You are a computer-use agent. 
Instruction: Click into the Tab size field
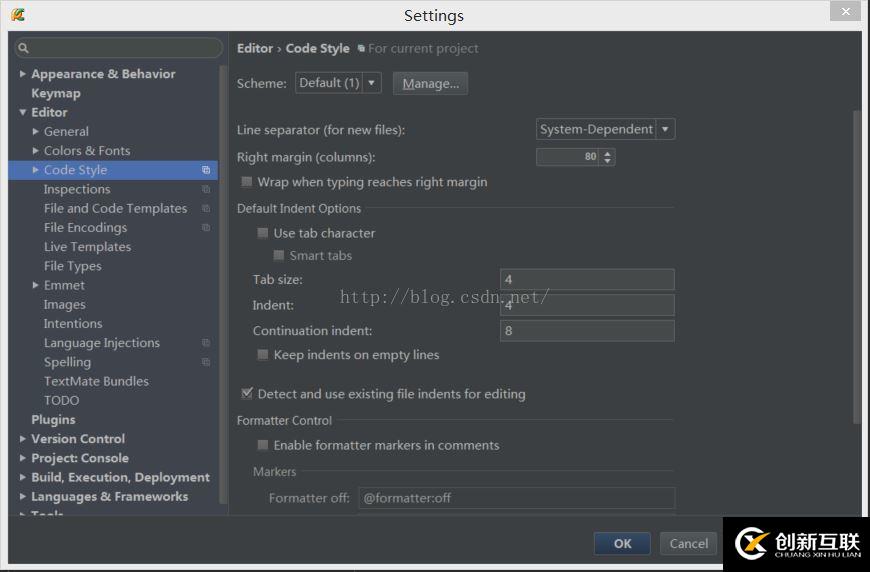[587, 279]
